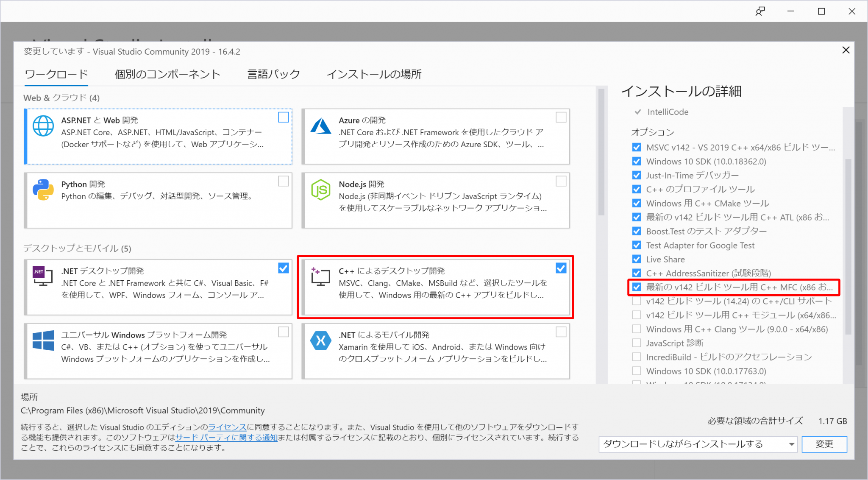Uncheck the .NET デスクトップ開発 workload
868x480 pixels.
(284, 268)
